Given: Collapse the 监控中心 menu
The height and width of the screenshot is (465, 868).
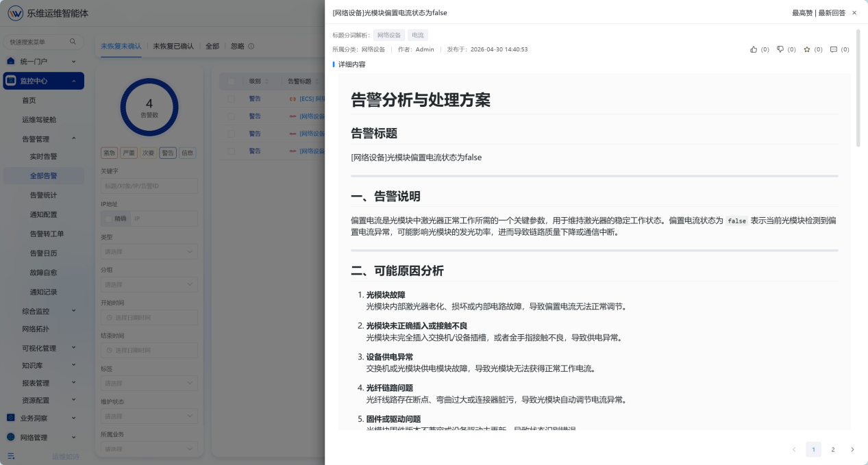Looking at the screenshot, I should coord(73,81).
